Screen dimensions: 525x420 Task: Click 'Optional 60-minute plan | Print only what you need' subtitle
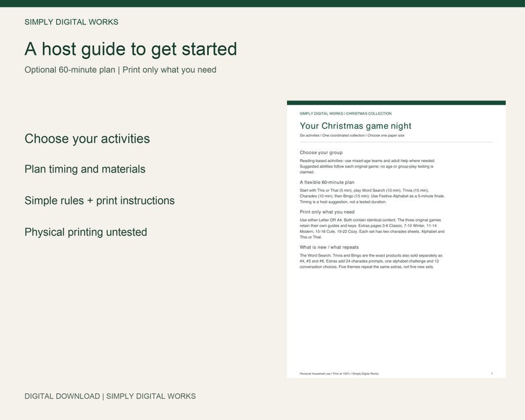click(120, 69)
